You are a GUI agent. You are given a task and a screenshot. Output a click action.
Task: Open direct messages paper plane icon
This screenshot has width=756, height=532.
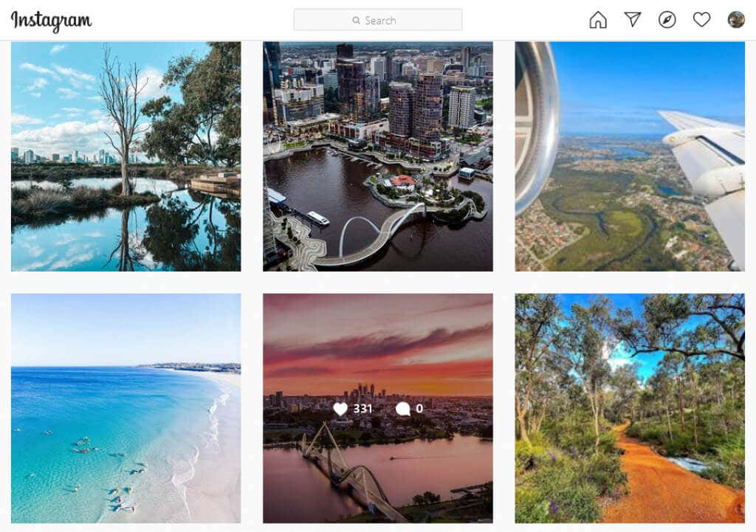point(633,20)
